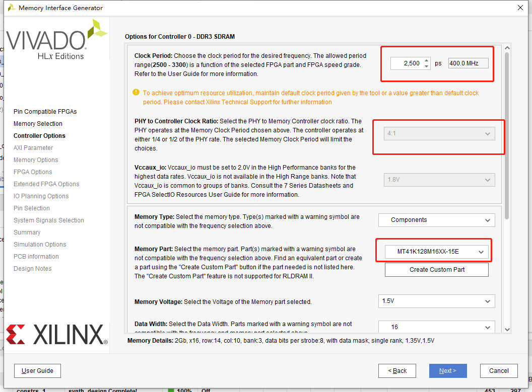532x392 pixels.
Task: Select IO Planning Options step
Action: tap(41, 196)
